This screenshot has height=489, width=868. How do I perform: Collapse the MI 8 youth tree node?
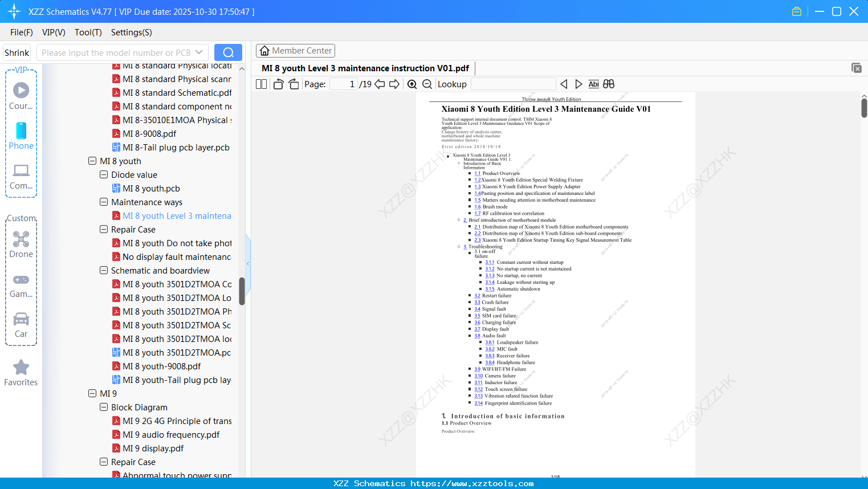[92, 161]
